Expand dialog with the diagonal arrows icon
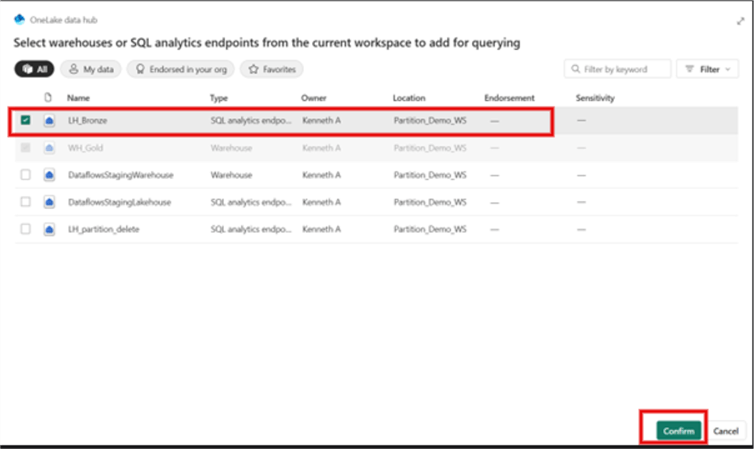The height and width of the screenshot is (449, 754). [740, 21]
